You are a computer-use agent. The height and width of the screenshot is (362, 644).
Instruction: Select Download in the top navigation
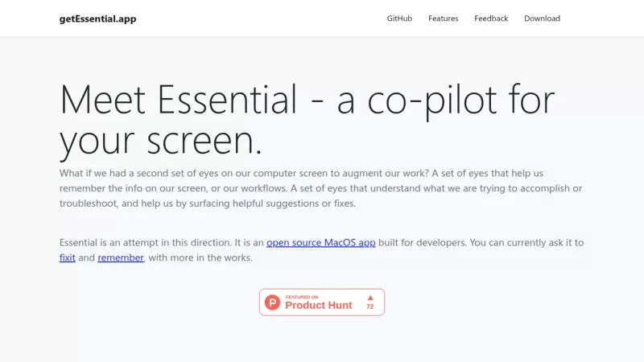pos(542,19)
